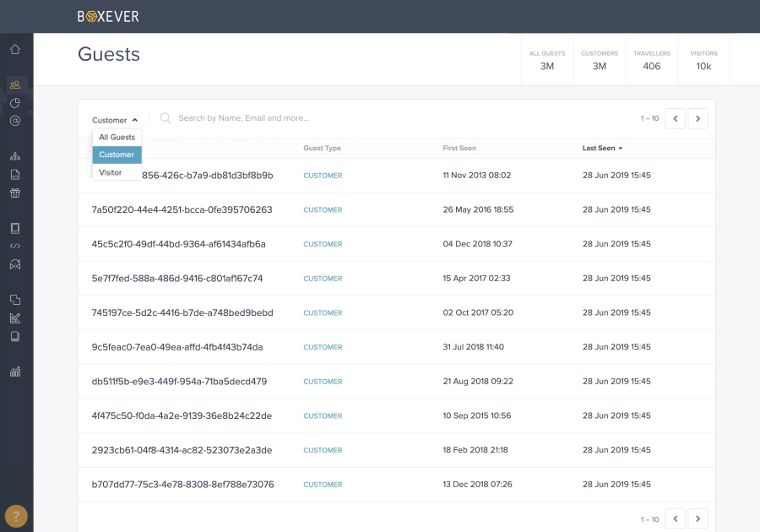Open the envelope-shaped icon in sidebar

tap(15, 264)
